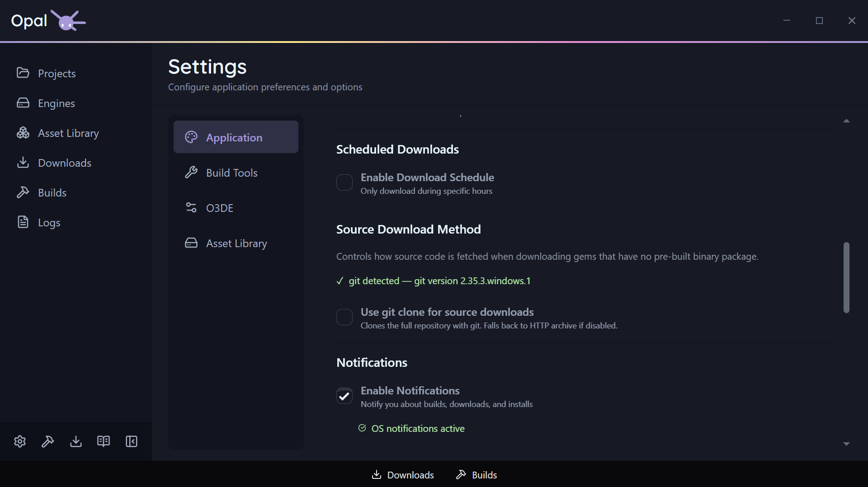Click 'Scheduled Downloads' heading
This screenshot has width=868, height=487.
tap(397, 150)
